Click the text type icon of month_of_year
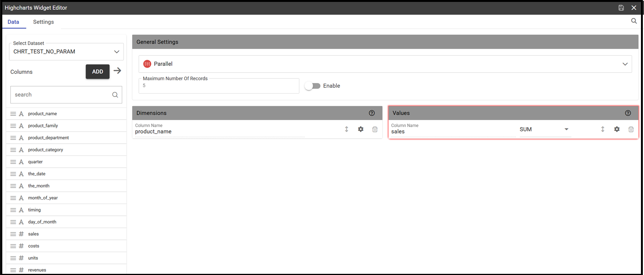Screen dimensions: 644x275 pos(21,198)
